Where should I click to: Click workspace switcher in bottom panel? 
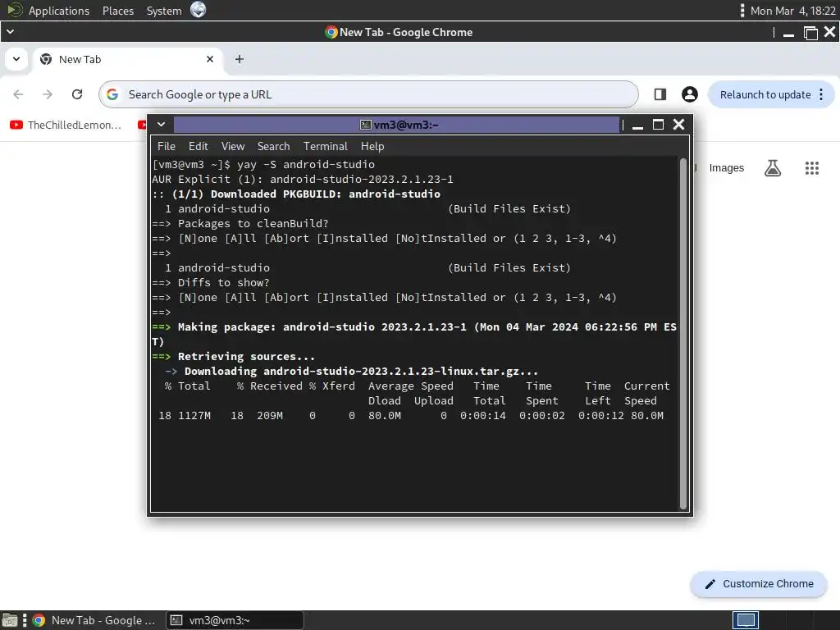746,620
